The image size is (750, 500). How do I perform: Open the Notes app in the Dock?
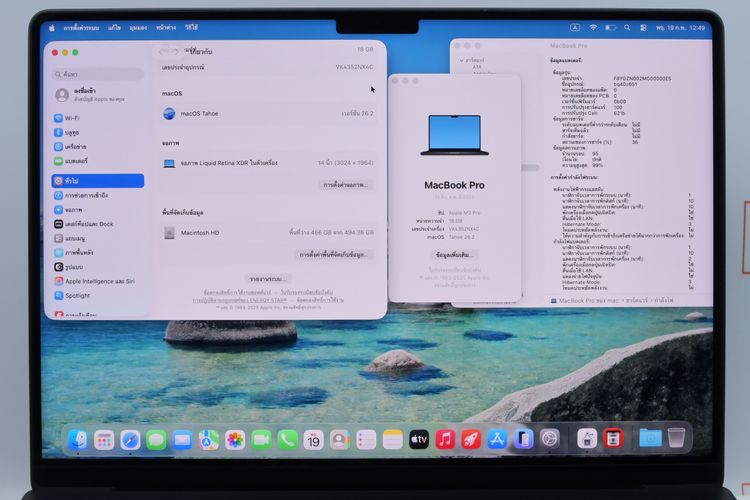pos(393,439)
